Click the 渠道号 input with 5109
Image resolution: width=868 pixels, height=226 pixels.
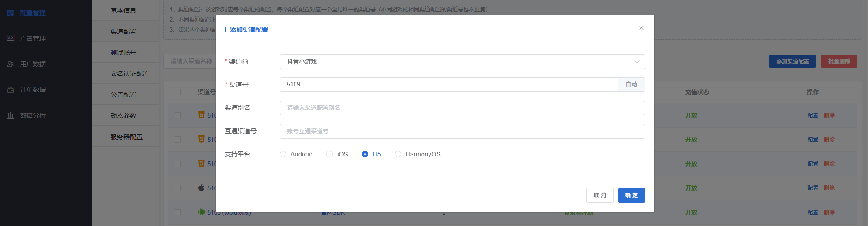tap(449, 85)
